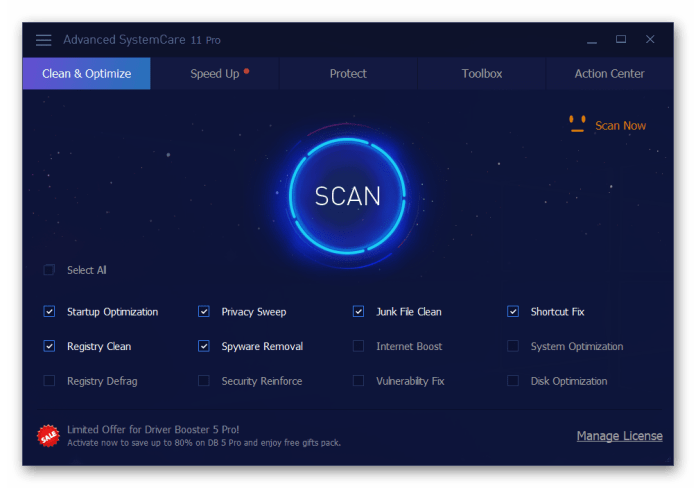Tick the Select All checkbox

coord(49,270)
